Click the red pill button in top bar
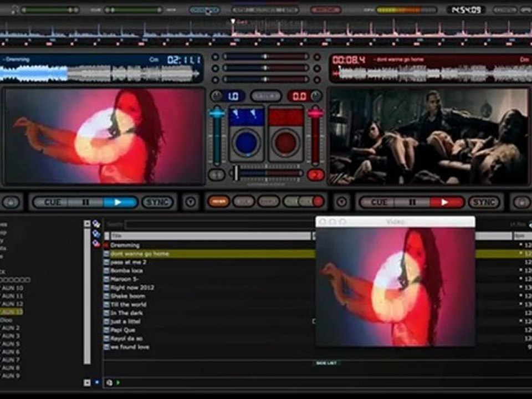The image size is (532, 399). (325, 10)
